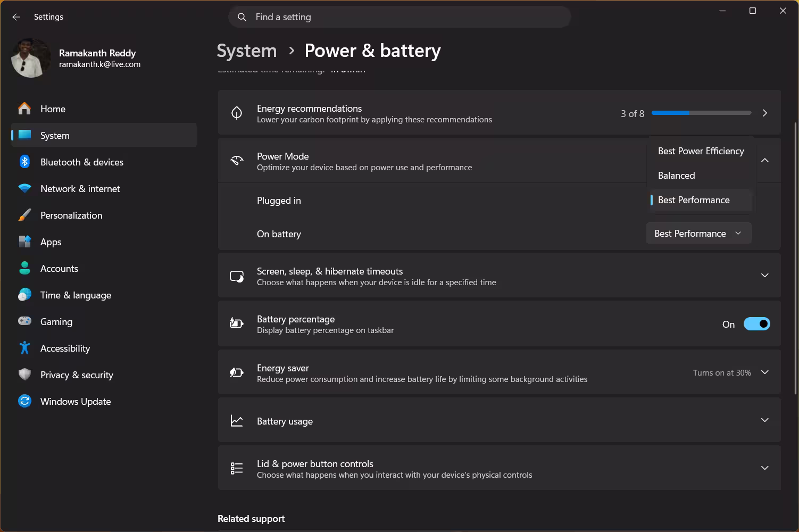Click Ramakanth Reddy account name
Screen dimensions: 799x532
[97, 53]
